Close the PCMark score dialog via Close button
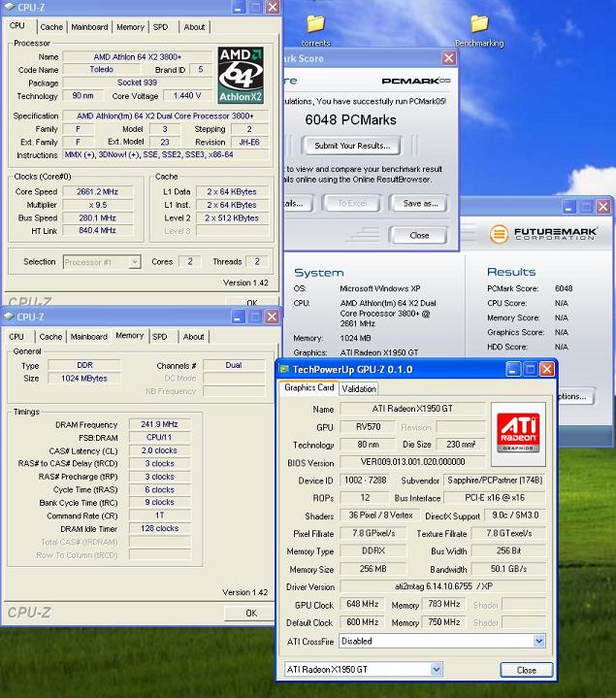This screenshot has height=698, width=616. coord(419,235)
